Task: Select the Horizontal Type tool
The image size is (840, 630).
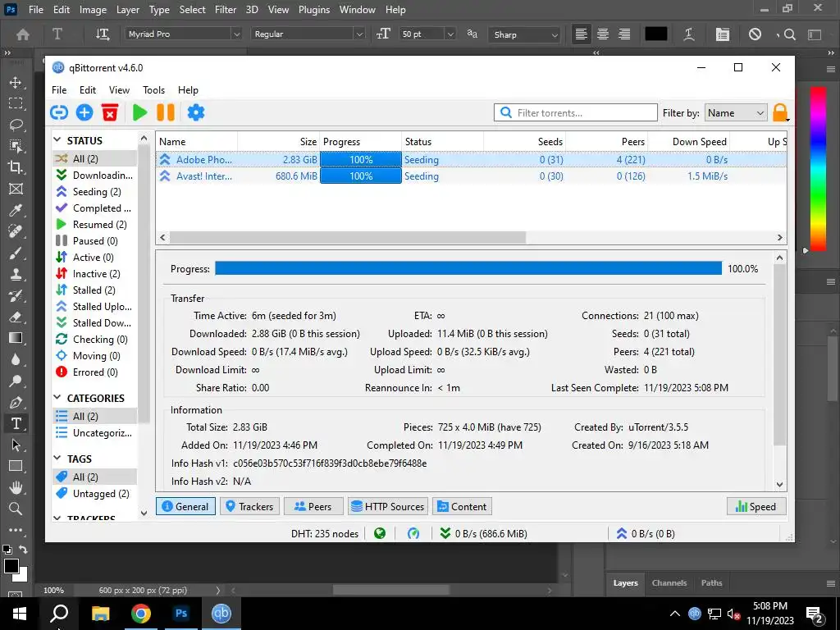Action: pos(16,424)
